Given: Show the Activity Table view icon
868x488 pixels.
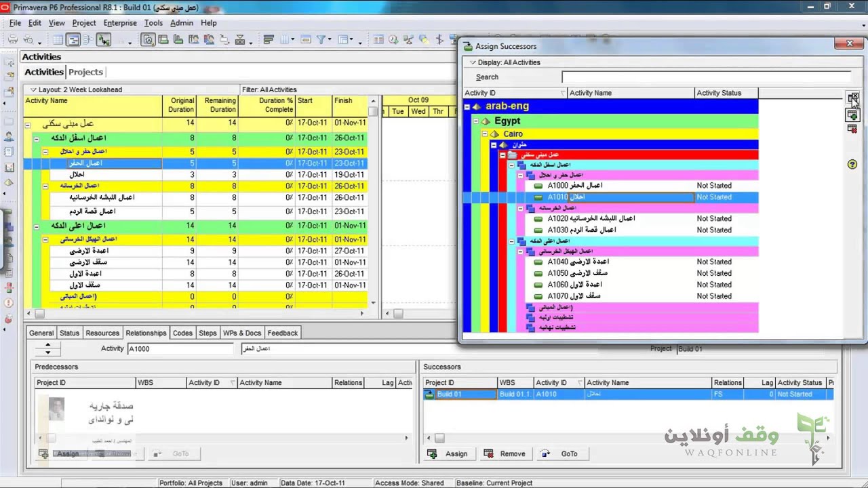Looking at the screenshot, I should 58,40.
